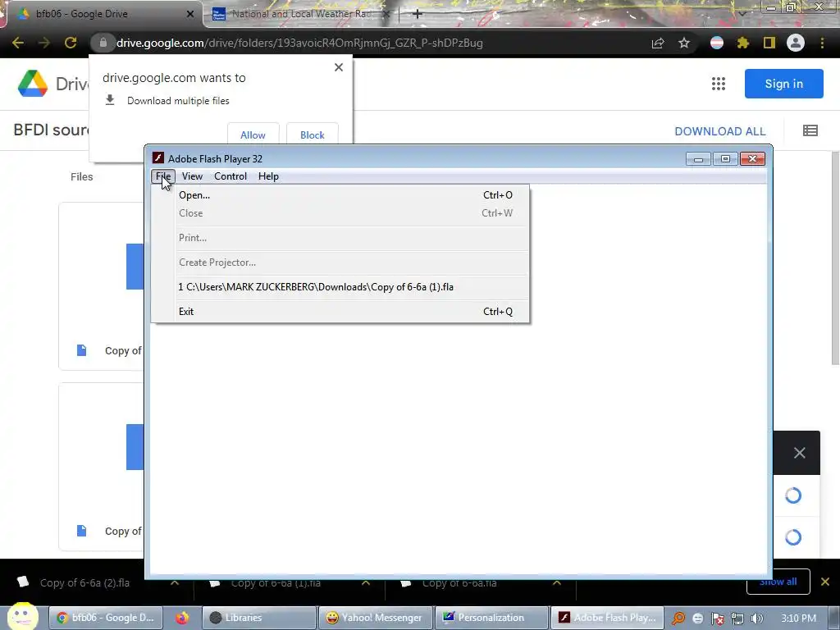
Task: Click the first file's document icon
Action: point(81,350)
